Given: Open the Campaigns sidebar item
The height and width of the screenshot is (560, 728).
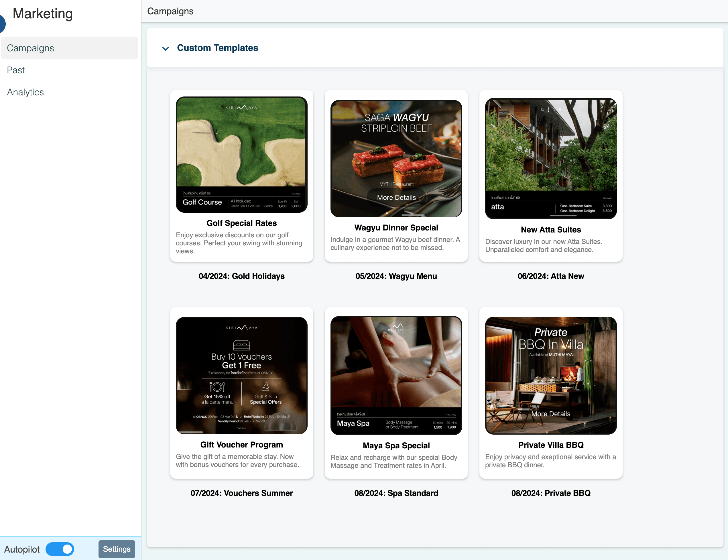Looking at the screenshot, I should click(x=69, y=48).
